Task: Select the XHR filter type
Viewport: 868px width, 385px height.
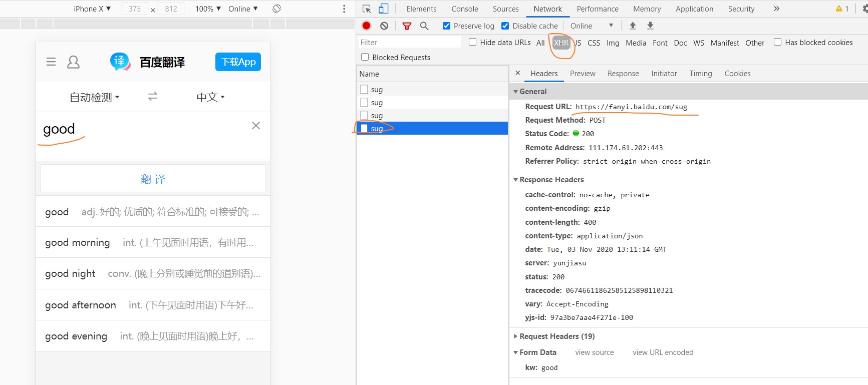Action: coord(561,43)
